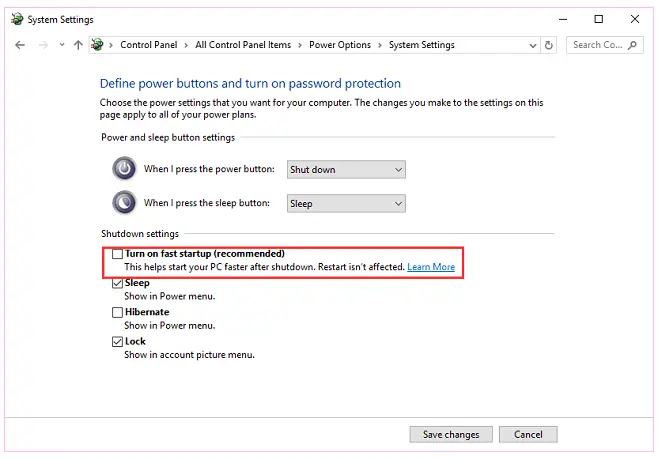Click the up-one-level arrow icon
Screen dimensions: 660x460
(78, 45)
